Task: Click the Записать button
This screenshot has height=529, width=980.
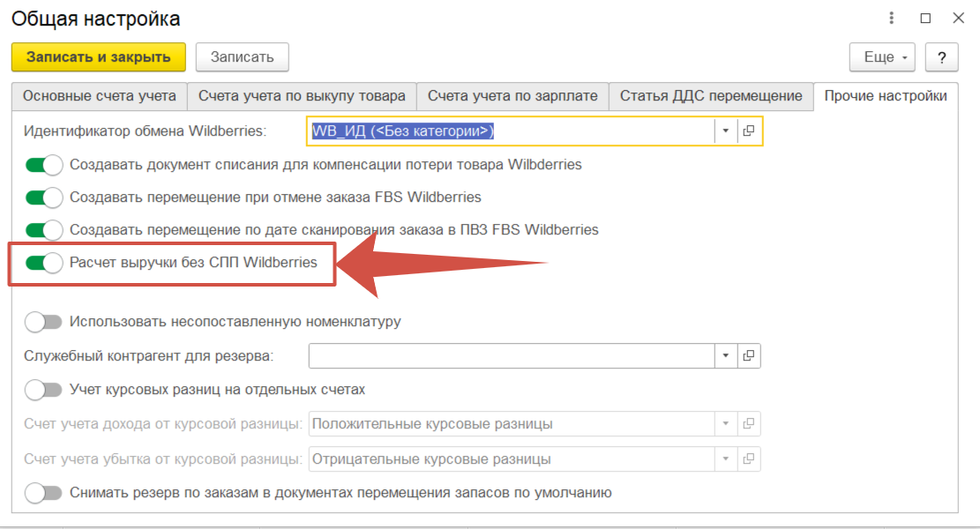Action: [x=242, y=57]
